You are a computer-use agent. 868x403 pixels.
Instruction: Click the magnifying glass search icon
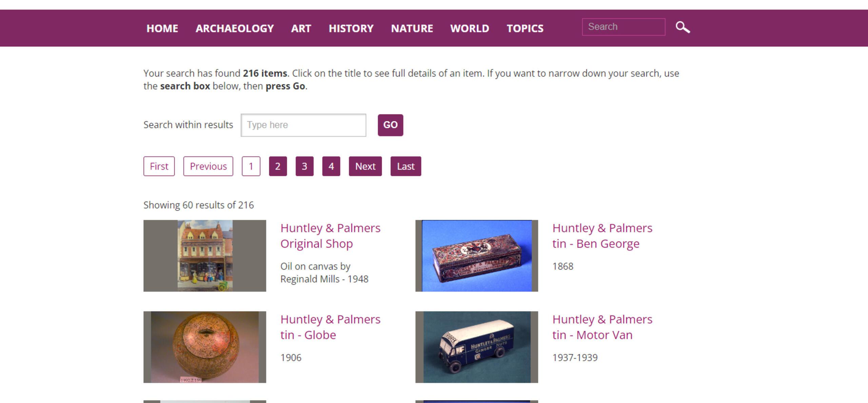click(x=683, y=27)
